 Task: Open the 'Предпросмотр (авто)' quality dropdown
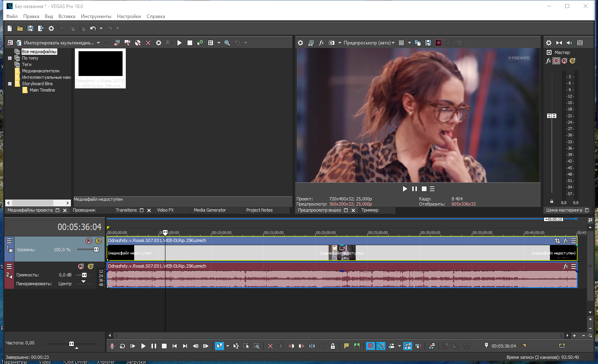click(369, 43)
